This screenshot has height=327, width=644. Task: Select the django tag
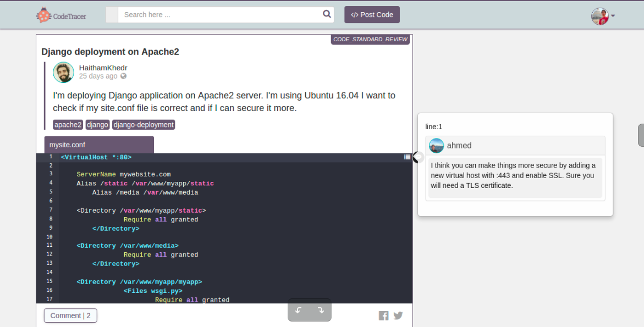tap(97, 125)
